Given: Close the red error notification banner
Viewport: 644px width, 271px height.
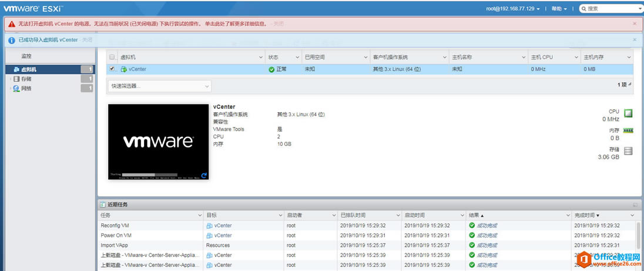Looking at the screenshot, I should point(635,24).
